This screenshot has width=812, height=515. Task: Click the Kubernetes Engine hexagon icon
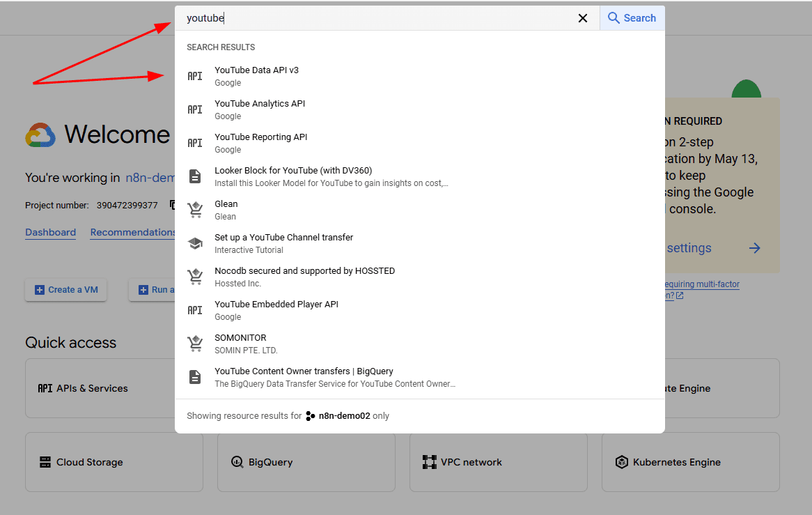(x=622, y=462)
